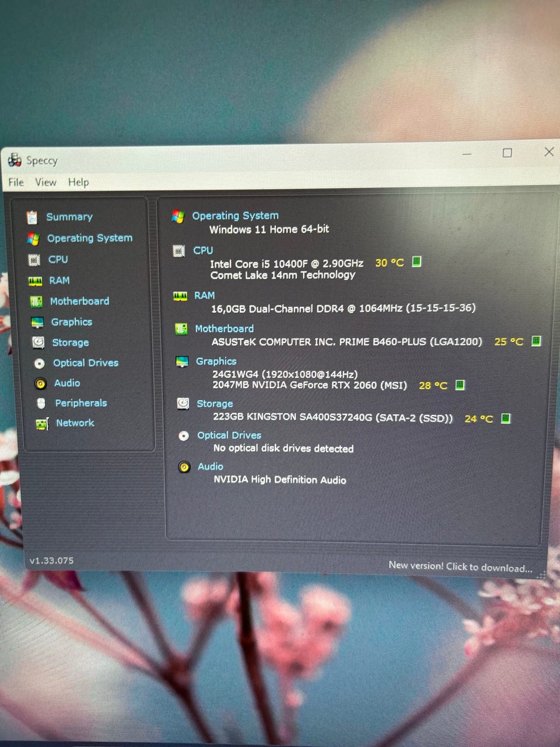
Task: Click the Optical Drives disc icon in sidebar
Action: point(39,364)
